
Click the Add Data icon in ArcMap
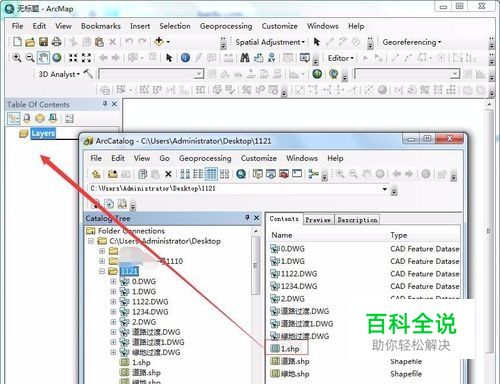(159, 42)
